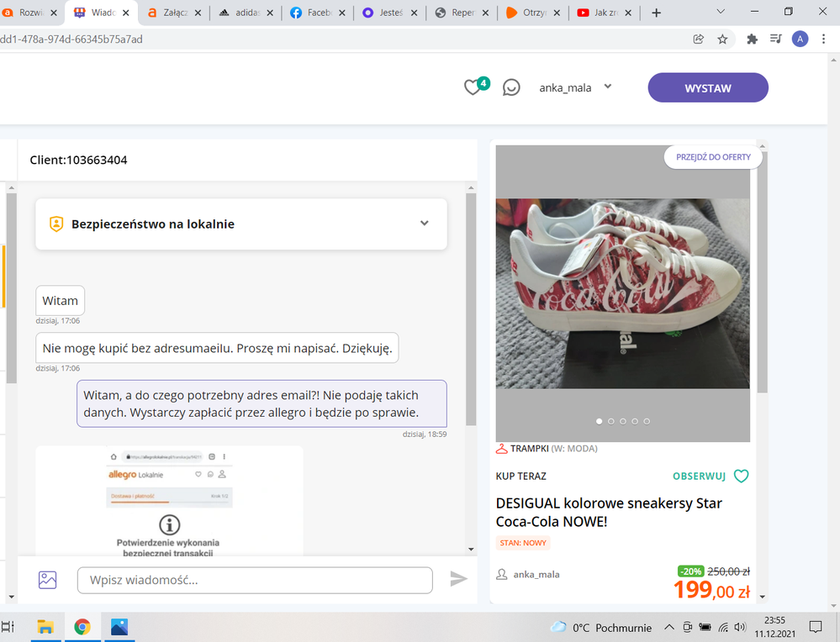Open the weather widget showing 0°C Pochmurnie
This screenshot has width=840, height=642.
(x=601, y=628)
